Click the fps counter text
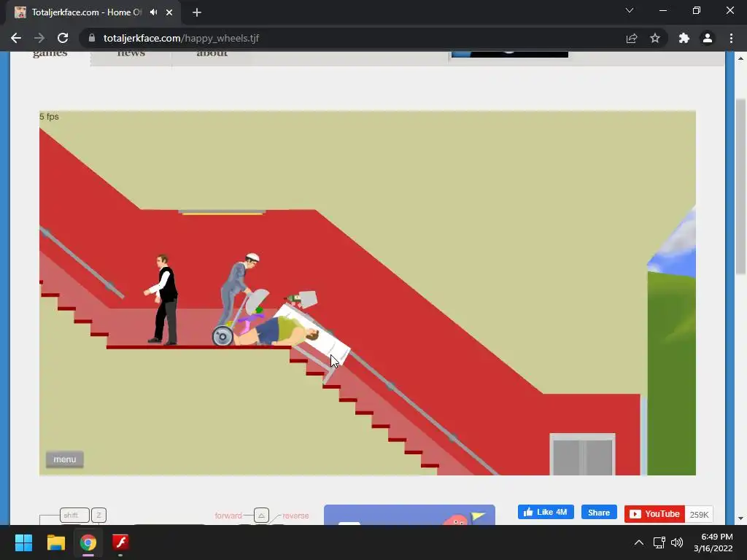Viewport: 747px width, 560px height. point(49,117)
